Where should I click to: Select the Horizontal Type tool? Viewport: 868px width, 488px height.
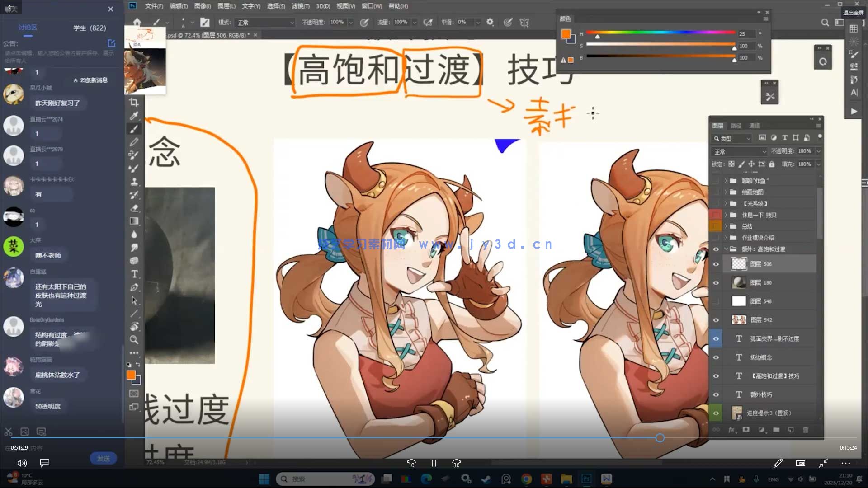click(134, 272)
